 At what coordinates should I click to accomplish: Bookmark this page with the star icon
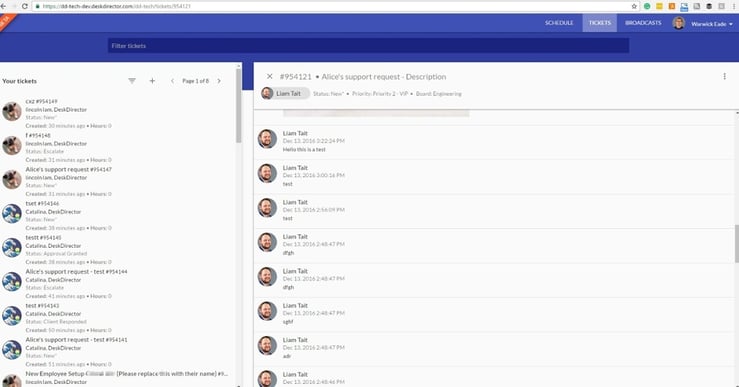pos(634,6)
